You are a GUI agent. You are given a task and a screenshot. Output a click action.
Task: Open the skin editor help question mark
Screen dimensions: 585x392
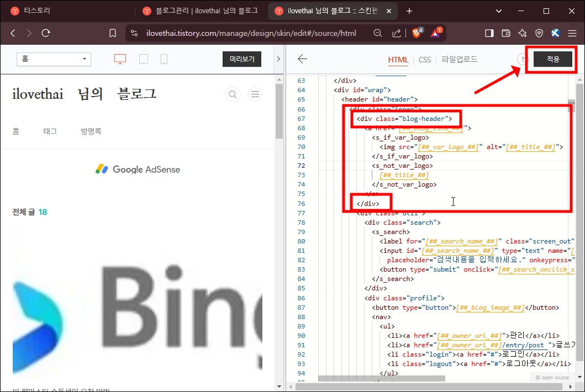click(523, 59)
